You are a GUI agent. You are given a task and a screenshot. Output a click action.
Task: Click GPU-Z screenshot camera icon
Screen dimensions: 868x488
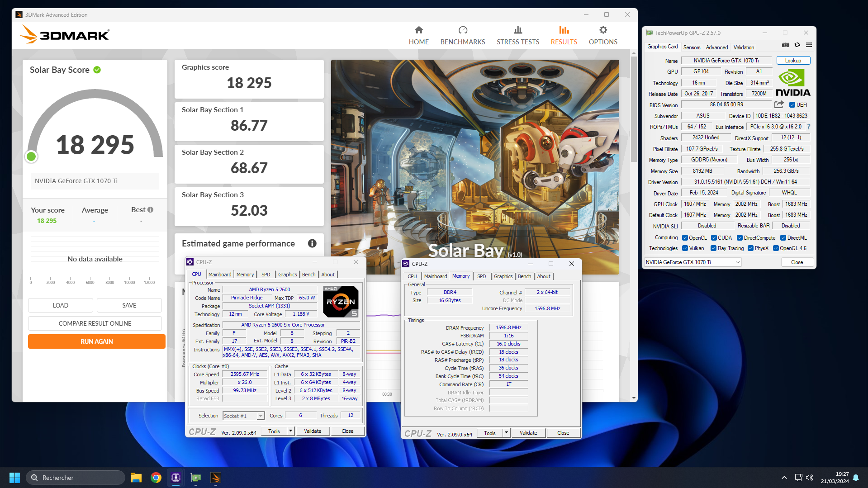tap(786, 45)
